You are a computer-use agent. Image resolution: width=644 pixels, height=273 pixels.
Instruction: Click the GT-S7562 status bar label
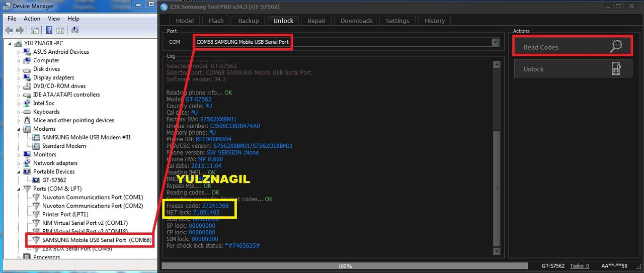[553, 266]
